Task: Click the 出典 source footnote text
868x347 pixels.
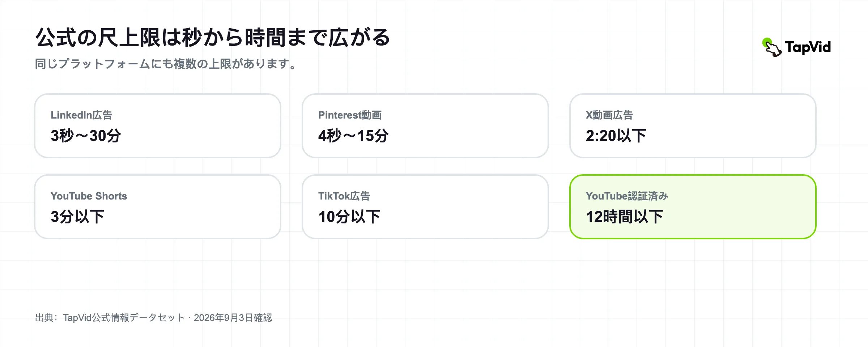Action: point(154,318)
